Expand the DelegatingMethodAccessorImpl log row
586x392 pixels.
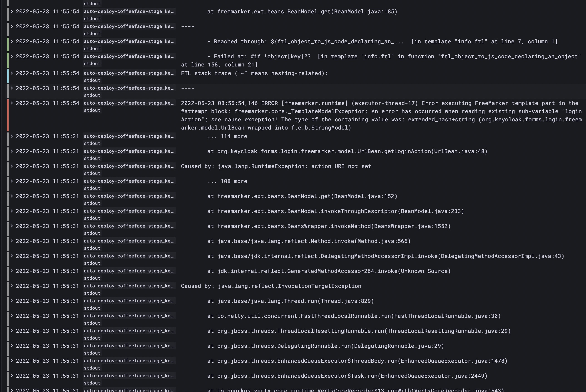pos(12,256)
